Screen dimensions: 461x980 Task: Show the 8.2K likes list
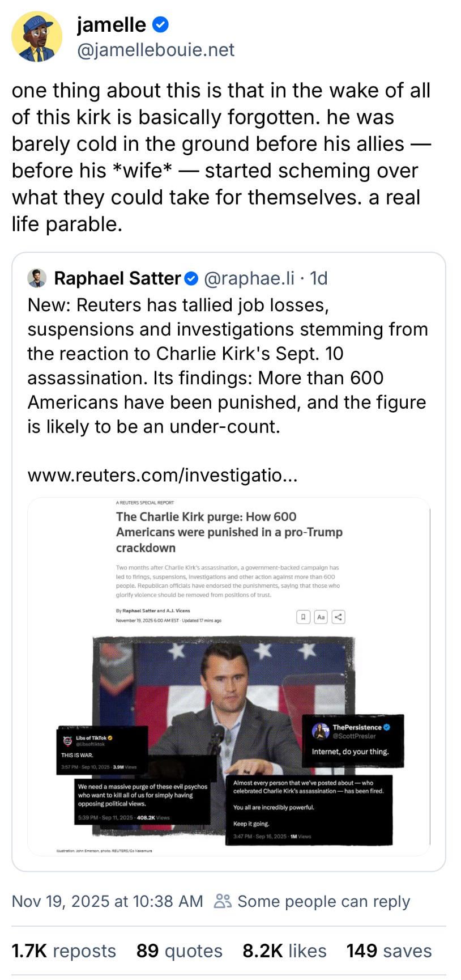tap(284, 951)
